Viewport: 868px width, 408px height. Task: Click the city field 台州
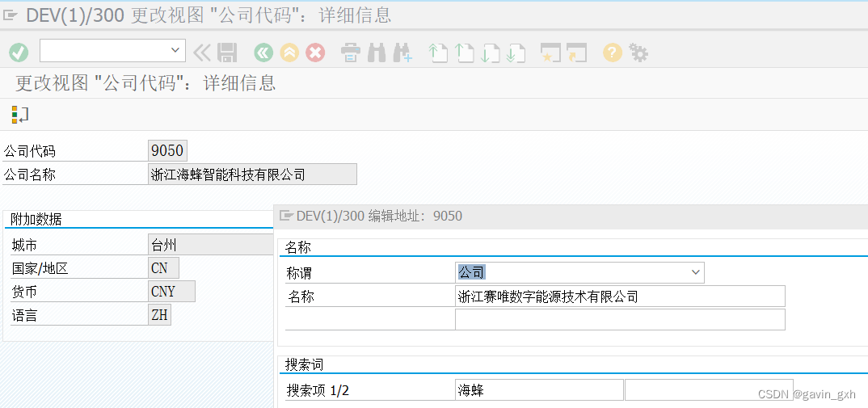(211, 244)
